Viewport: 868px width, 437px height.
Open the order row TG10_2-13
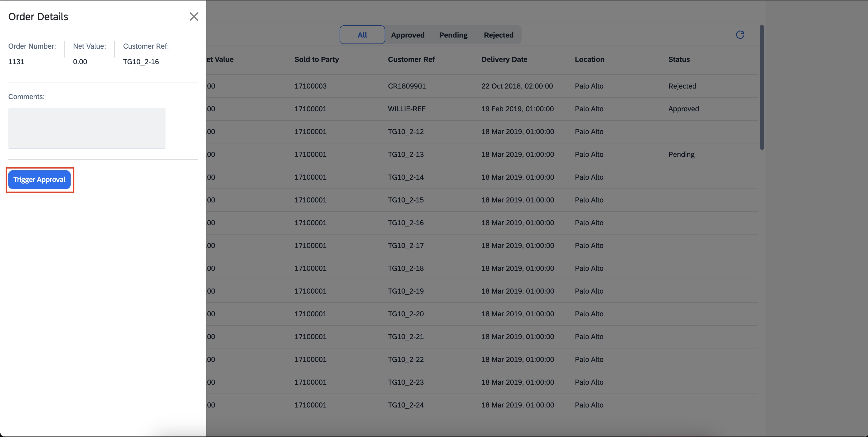406,155
